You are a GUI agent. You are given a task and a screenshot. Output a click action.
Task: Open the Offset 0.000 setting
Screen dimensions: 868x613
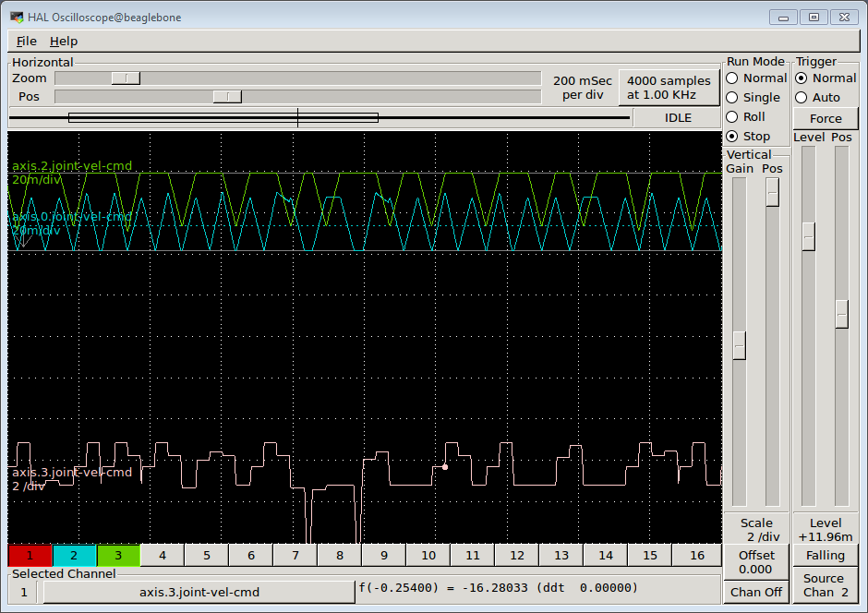coord(756,561)
